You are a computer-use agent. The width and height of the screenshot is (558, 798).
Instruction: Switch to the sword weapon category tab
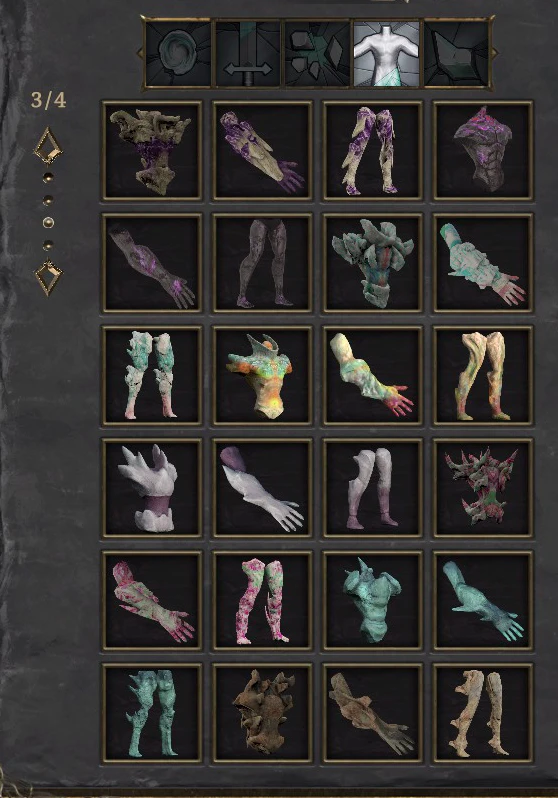247,53
